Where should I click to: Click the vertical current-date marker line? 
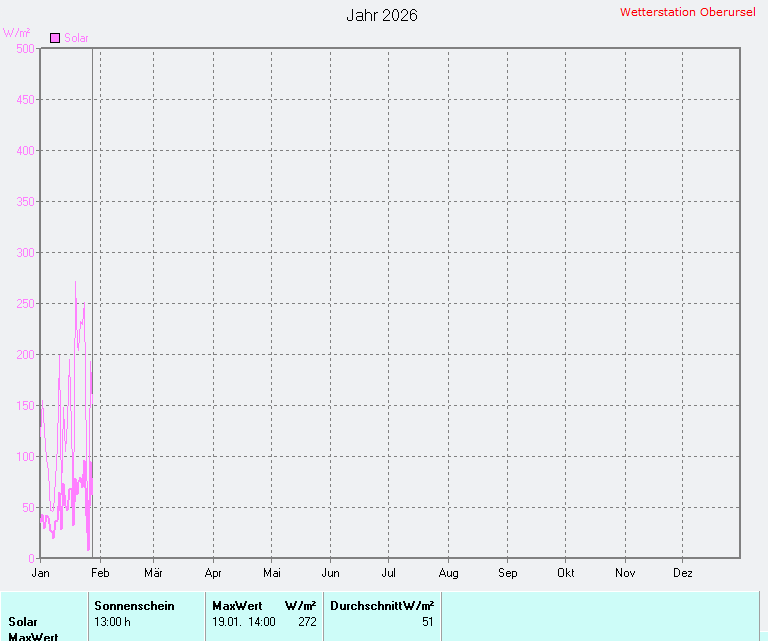(92, 300)
